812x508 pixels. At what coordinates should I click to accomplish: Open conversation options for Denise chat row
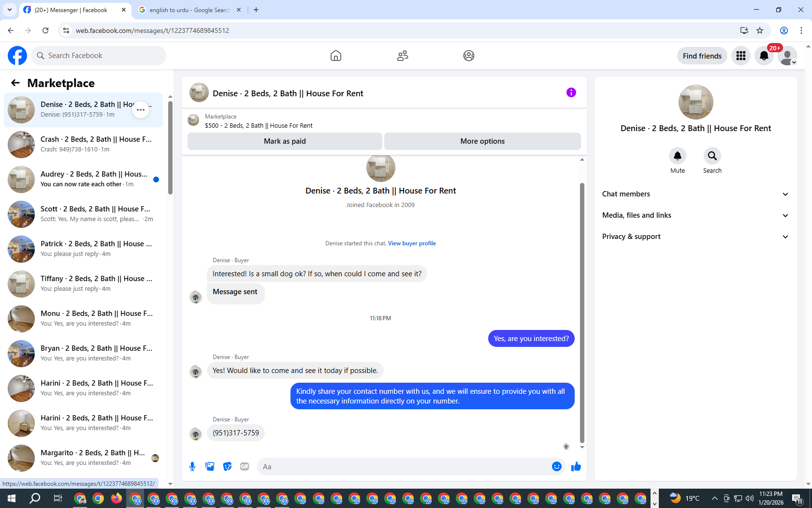(141, 110)
